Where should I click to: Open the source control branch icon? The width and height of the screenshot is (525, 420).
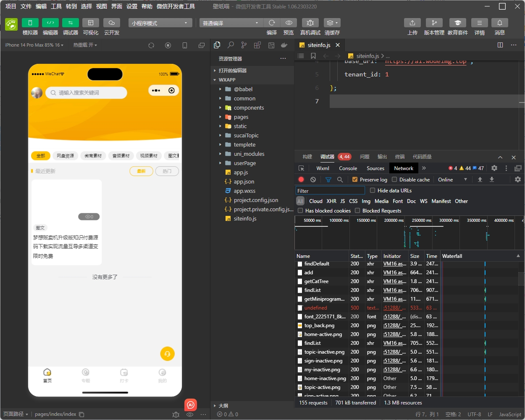click(x=244, y=45)
